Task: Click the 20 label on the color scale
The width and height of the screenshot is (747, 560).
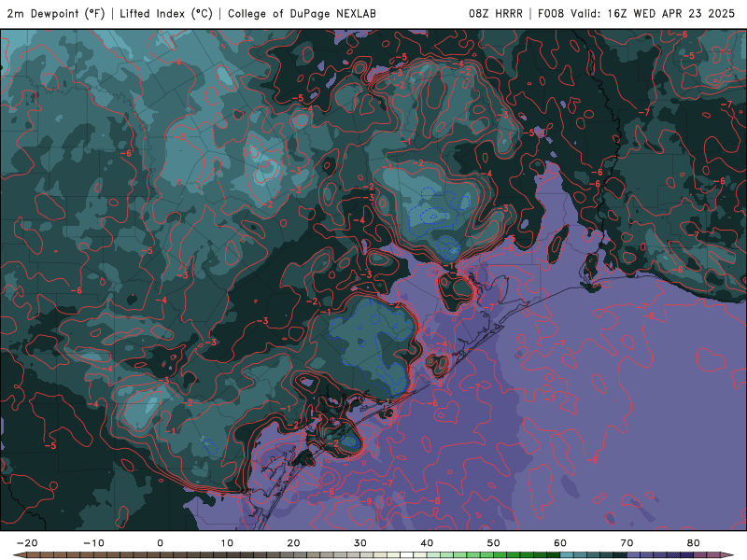Action: pyautogui.click(x=293, y=543)
